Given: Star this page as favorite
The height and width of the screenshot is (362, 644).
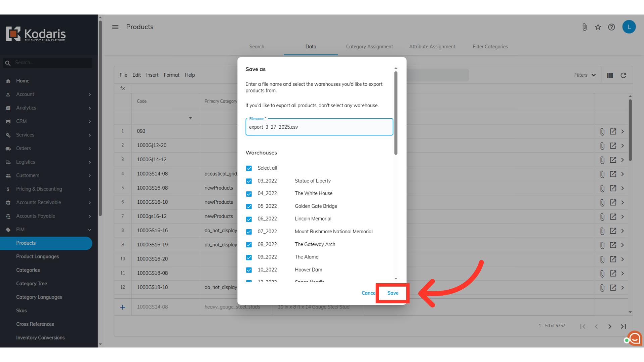Looking at the screenshot, I should coord(598,27).
